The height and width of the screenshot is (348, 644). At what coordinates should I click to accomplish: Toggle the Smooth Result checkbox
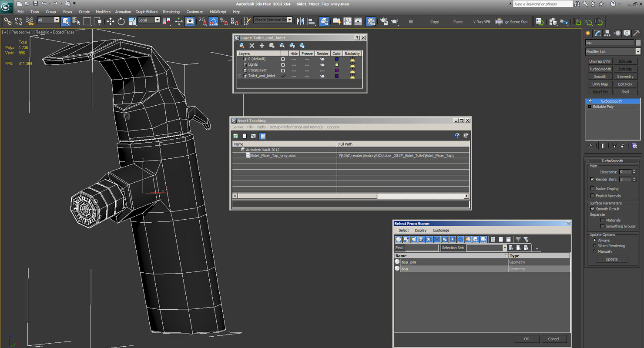(x=592, y=209)
